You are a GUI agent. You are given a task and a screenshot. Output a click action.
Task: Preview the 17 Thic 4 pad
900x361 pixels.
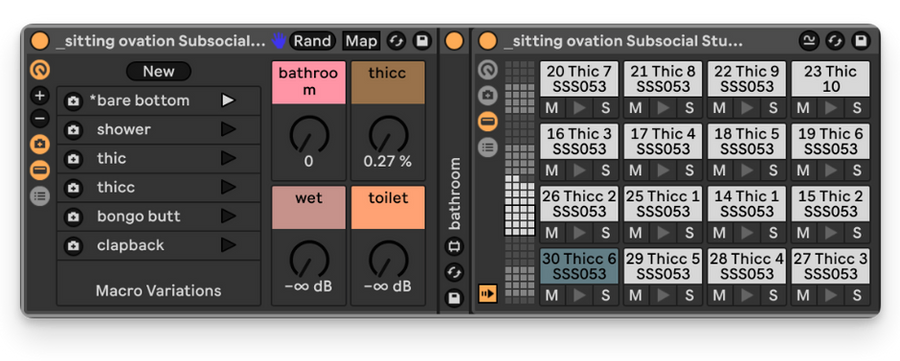tap(663, 170)
